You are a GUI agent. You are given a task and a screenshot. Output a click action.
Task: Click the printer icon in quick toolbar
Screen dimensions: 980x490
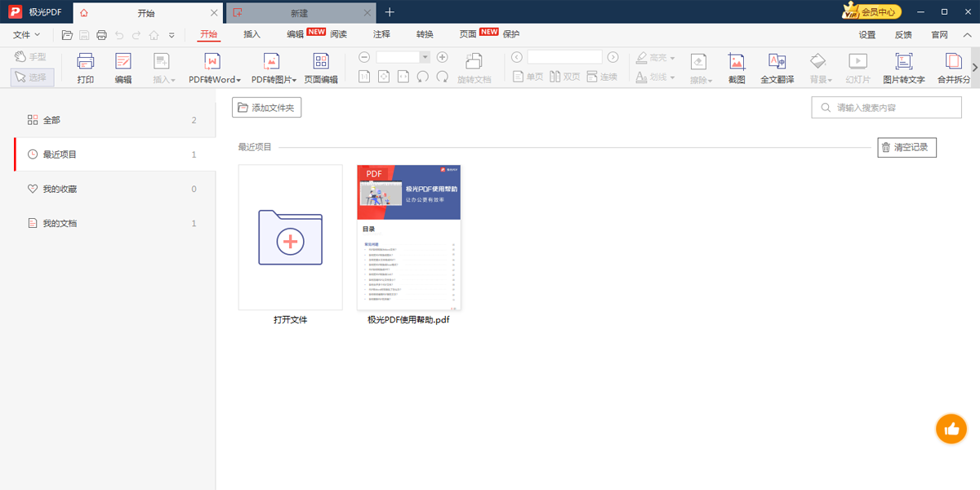pos(101,35)
